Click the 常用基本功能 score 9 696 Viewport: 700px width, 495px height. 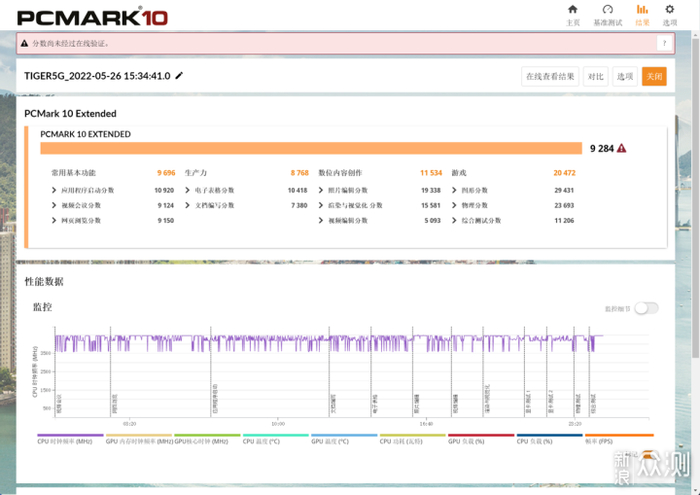point(166,173)
